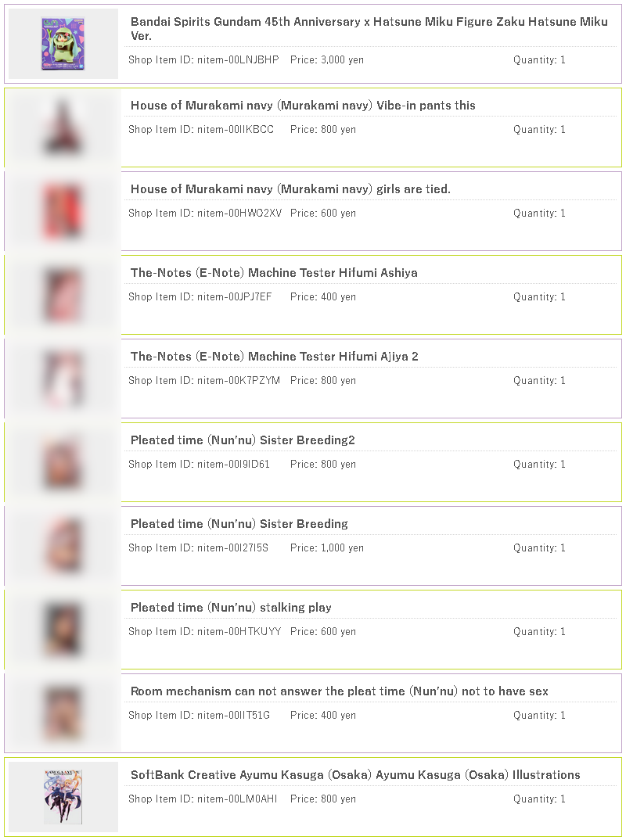Click the blurred thumbnail next to stalking play

tap(63, 630)
